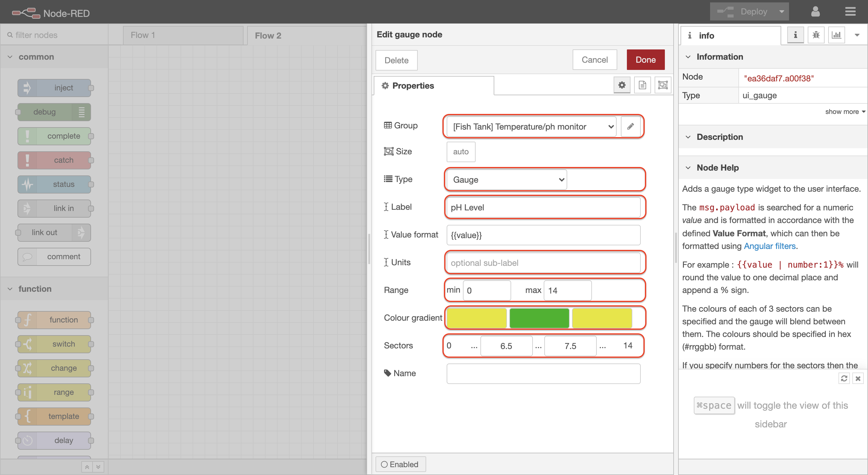Open the debug messages bug icon

pyautogui.click(x=816, y=35)
